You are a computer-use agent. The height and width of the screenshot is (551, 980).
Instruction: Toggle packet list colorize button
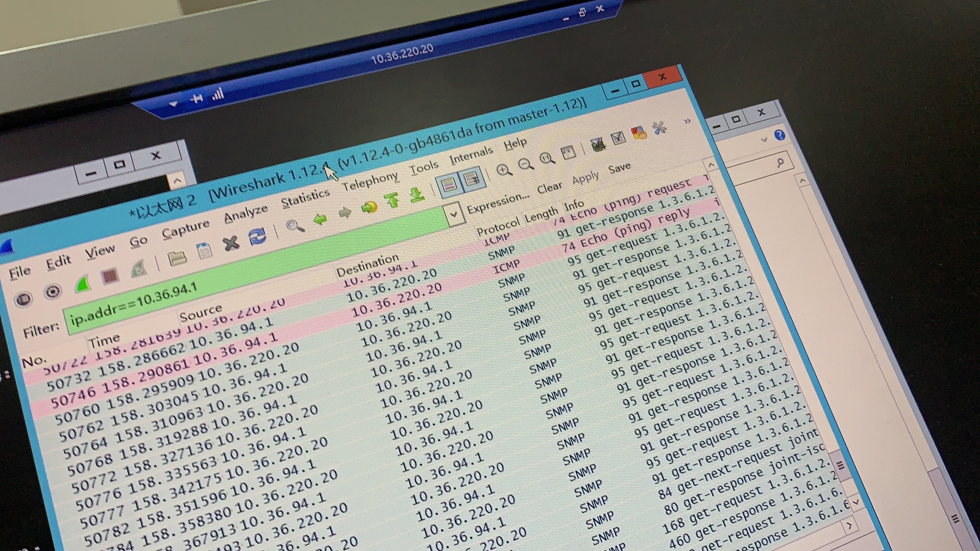click(448, 185)
